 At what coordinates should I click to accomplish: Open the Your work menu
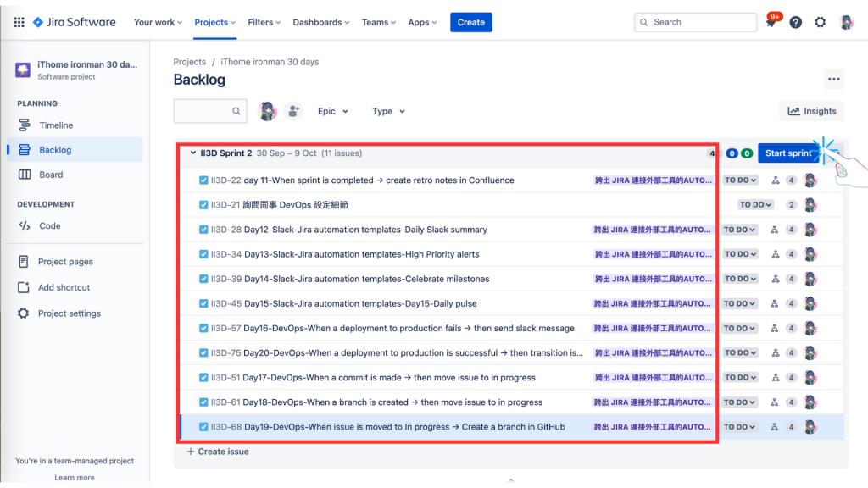(158, 22)
